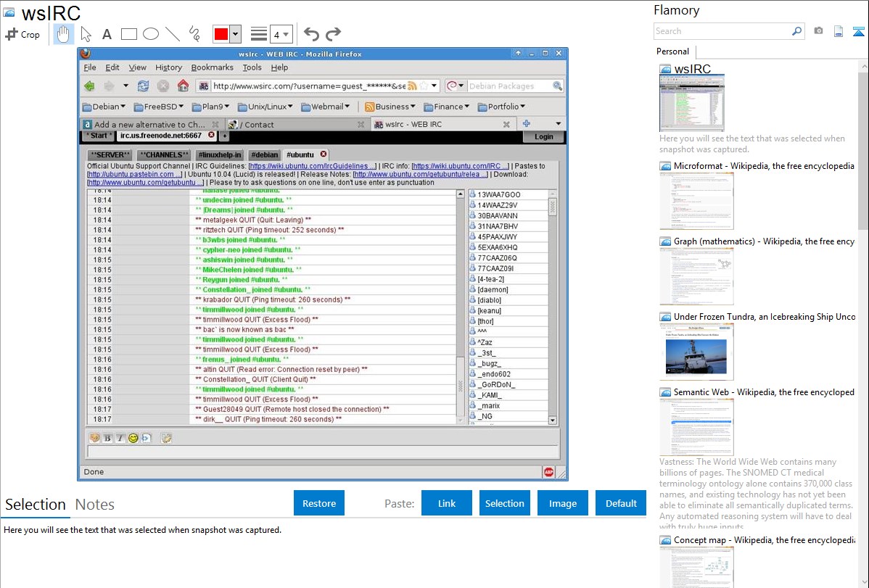Open the Concept map snapshot title
The image size is (869, 588).
click(764, 540)
